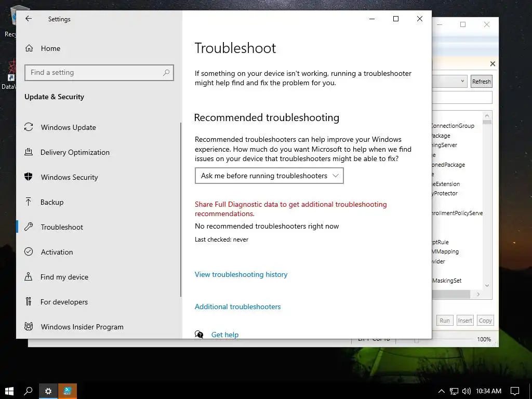Open the Action Center notification icon
The height and width of the screenshot is (399, 532).
click(x=515, y=391)
